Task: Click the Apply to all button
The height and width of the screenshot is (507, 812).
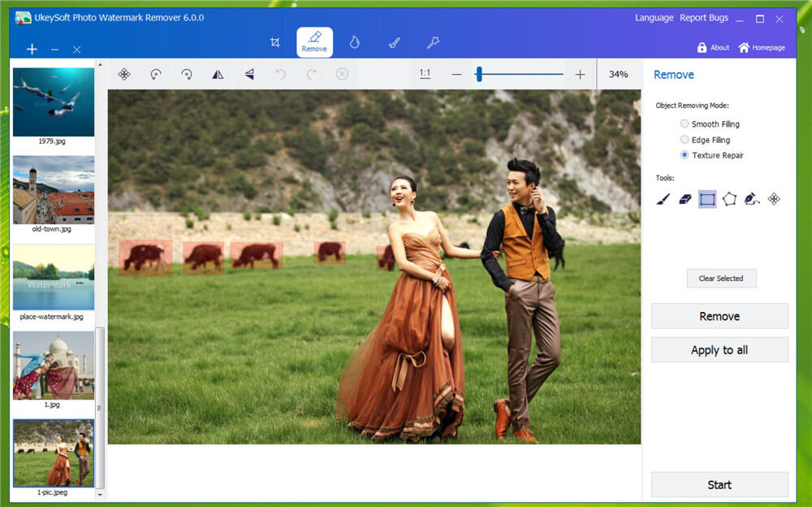Action: (x=719, y=350)
